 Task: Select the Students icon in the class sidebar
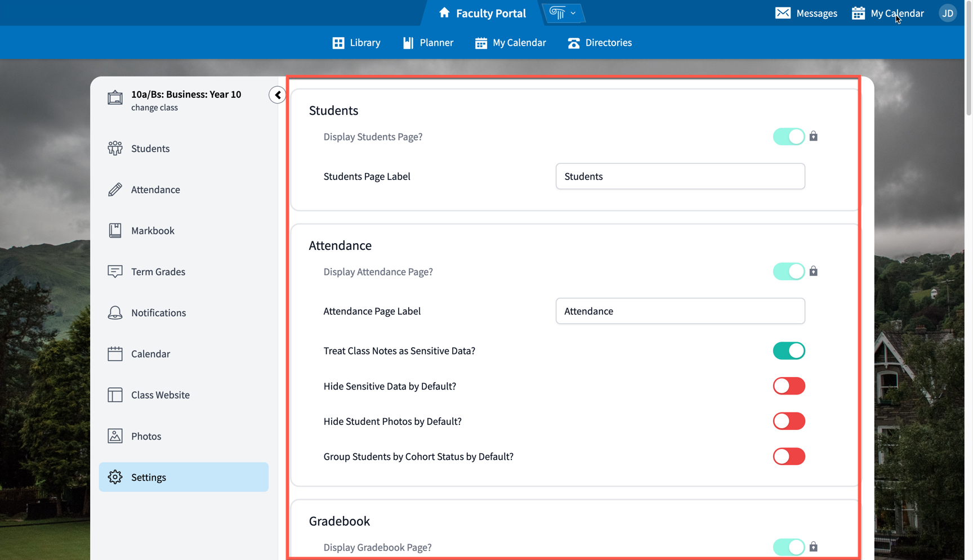coord(115,148)
